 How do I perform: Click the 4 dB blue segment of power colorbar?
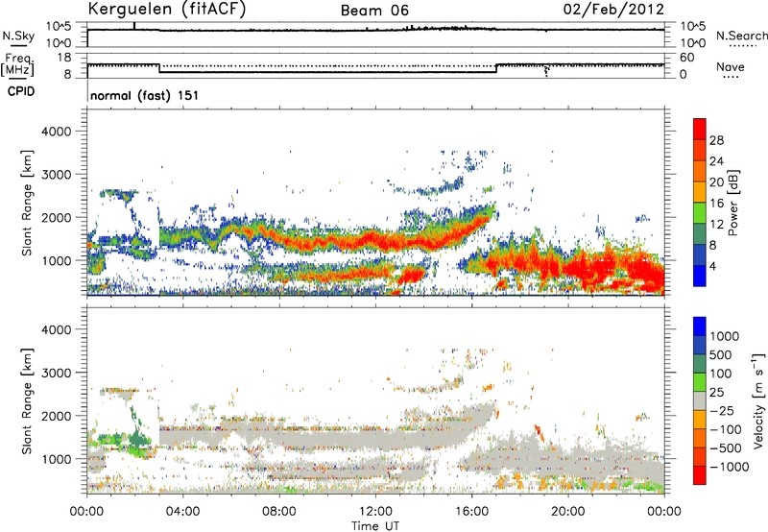tap(700, 276)
